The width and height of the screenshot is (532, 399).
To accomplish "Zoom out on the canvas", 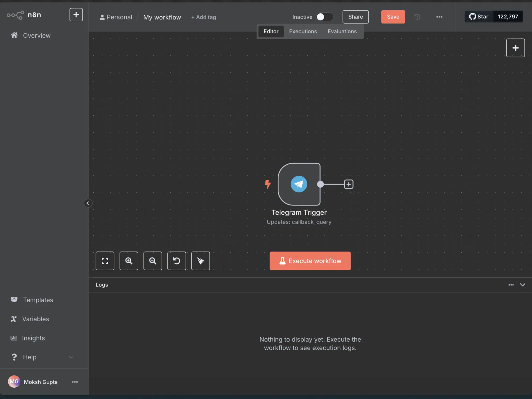I will coord(153,261).
